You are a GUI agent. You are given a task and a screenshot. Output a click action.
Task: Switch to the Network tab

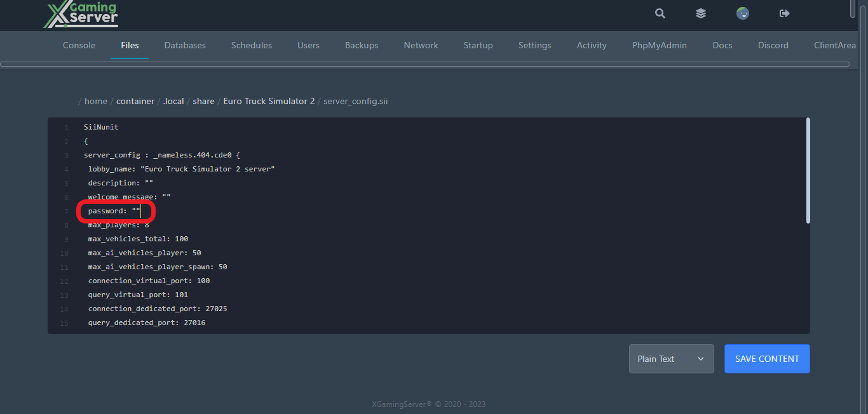pyautogui.click(x=421, y=45)
